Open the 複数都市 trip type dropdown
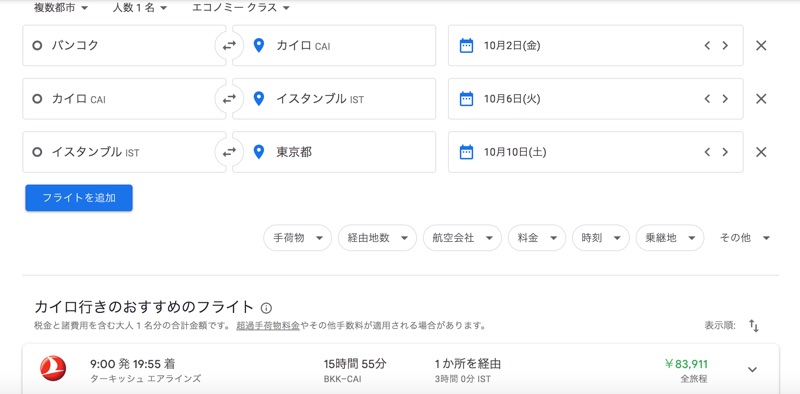Viewport: 800px width, 394px height. coord(61,8)
